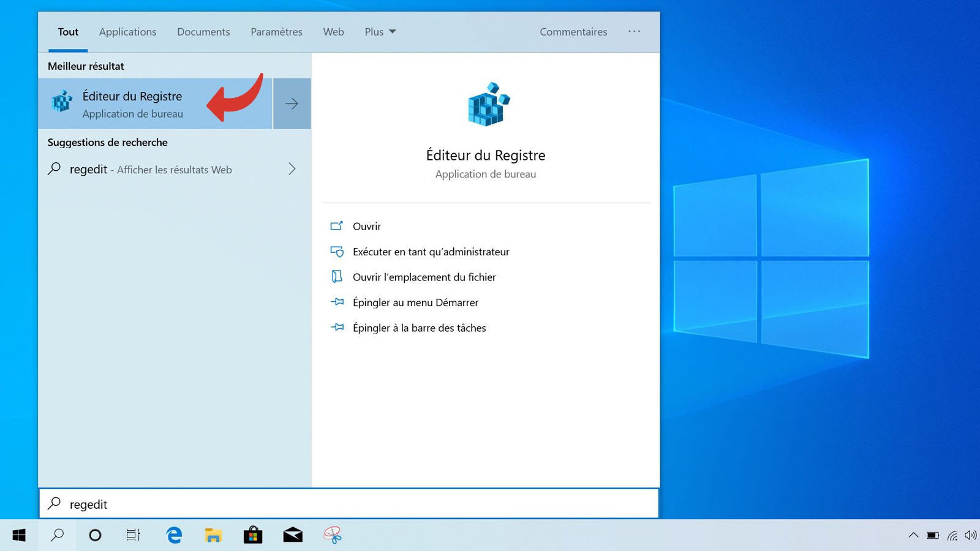Launch the Snip & Sketch taskbar icon
This screenshot has width=980, height=551.
[x=333, y=535]
